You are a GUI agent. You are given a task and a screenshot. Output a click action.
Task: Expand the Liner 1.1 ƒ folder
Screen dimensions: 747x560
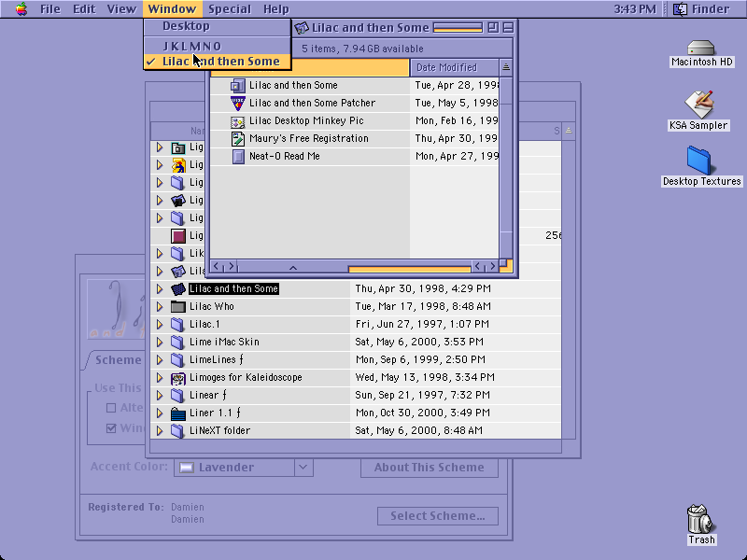pos(160,413)
